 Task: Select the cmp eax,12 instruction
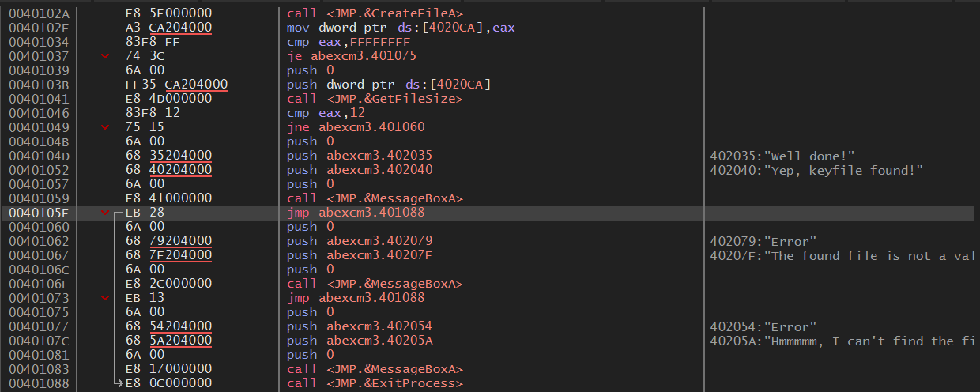tap(324, 113)
